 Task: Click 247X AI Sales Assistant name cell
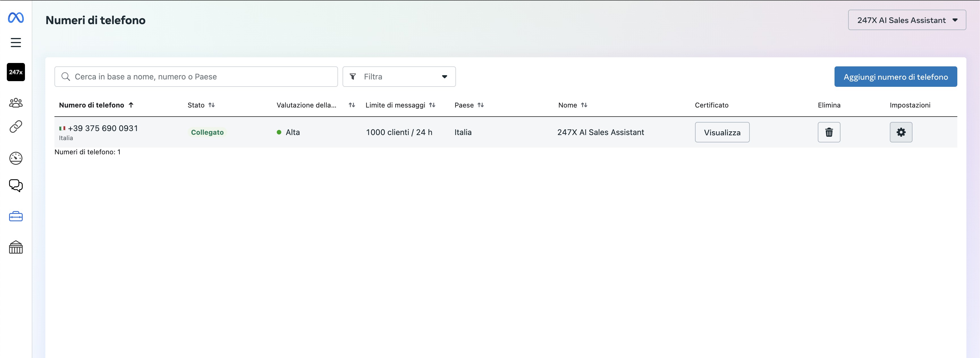coord(601,132)
